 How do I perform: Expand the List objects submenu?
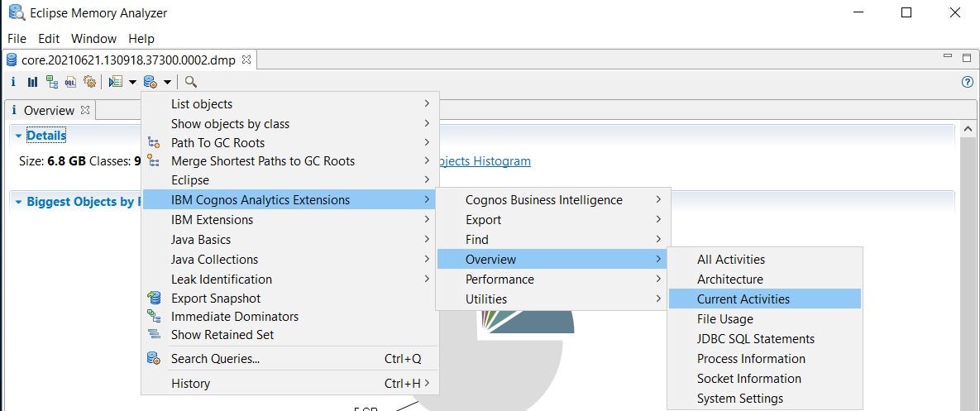(x=290, y=103)
